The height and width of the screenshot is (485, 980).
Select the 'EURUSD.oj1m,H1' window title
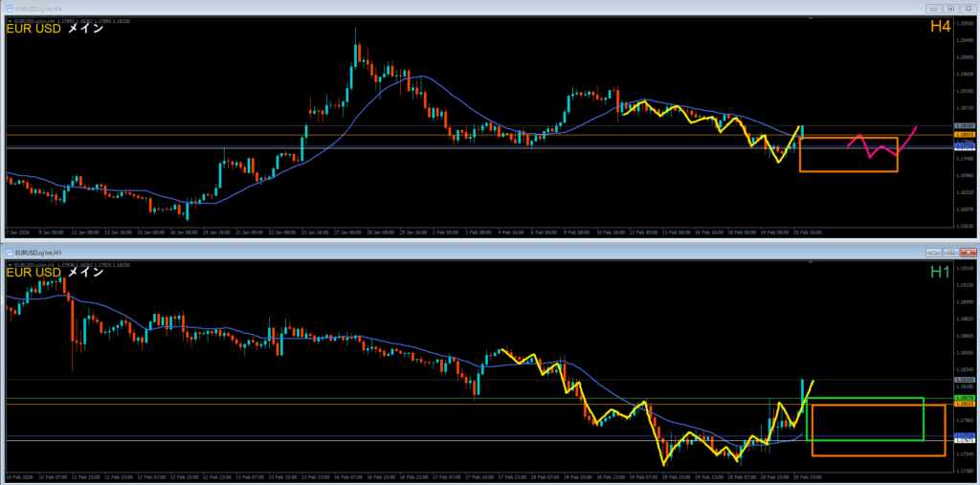pyautogui.click(x=37, y=252)
